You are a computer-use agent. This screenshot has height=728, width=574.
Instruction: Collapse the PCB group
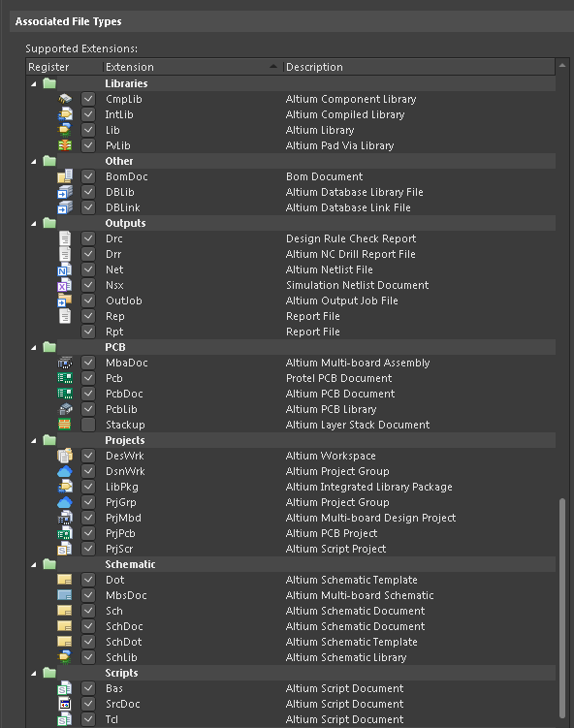[33, 348]
